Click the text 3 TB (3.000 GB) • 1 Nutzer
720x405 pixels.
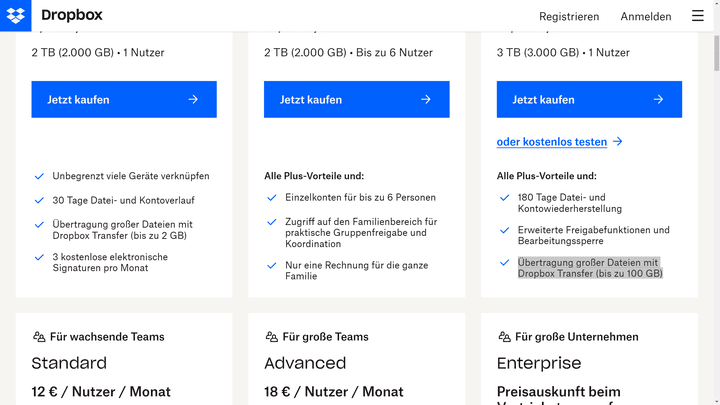563,53
